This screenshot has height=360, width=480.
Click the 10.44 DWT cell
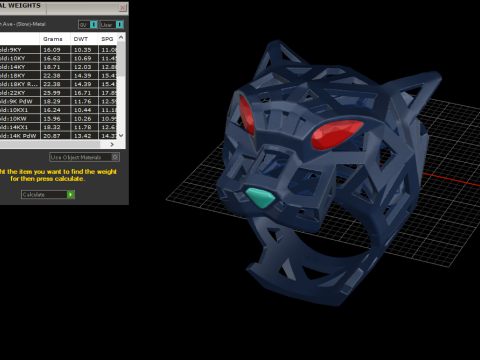tap(85, 110)
